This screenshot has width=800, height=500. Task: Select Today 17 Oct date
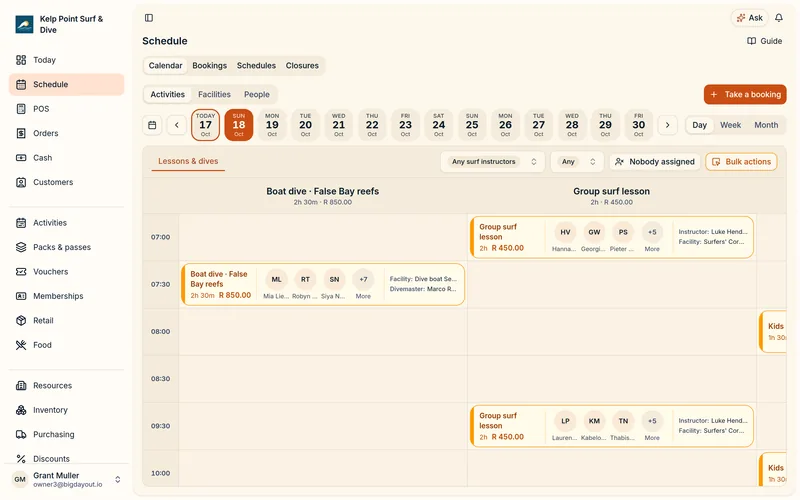[205, 125]
